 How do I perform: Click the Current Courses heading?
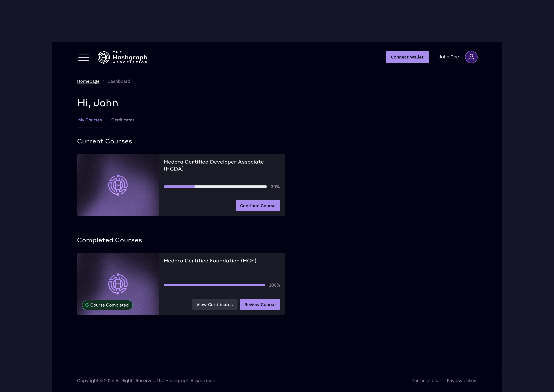(x=105, y=141)
